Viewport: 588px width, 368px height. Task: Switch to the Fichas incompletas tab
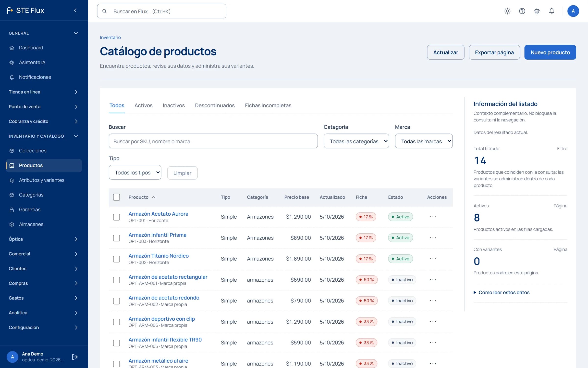coord(268,105)
